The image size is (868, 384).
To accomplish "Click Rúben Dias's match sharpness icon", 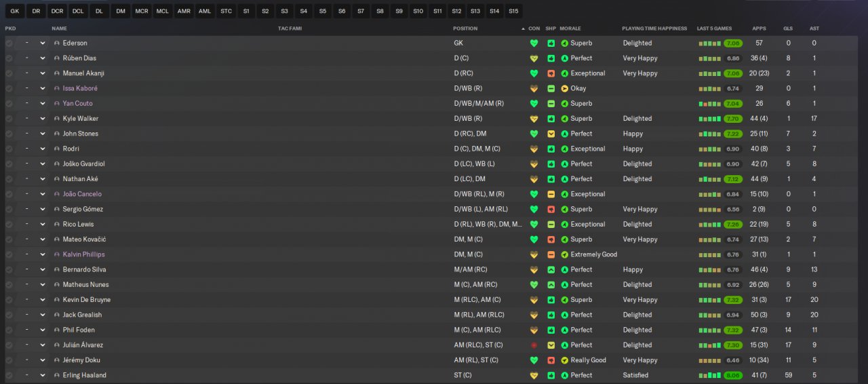I will tap(551, 58).
